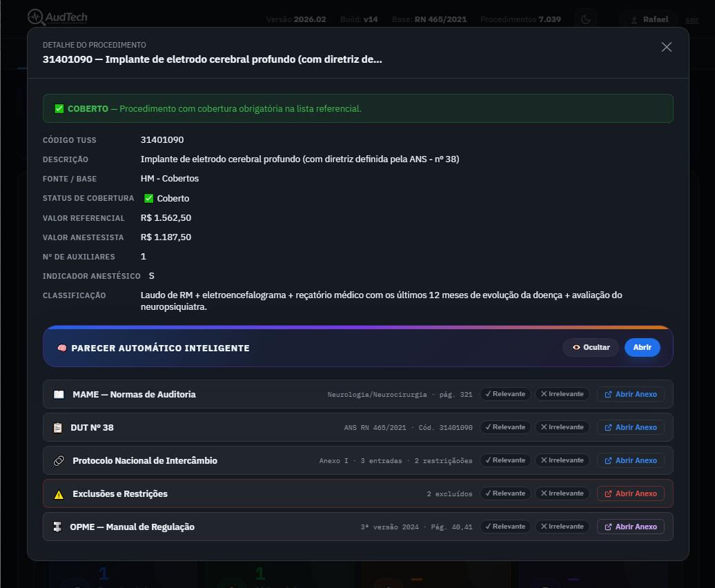The width and height of the screenshot is (715, 588).
Task: Select the valor anestesista R$ 1.187,50
Action: pyautogui.click(x=166, y=237)
